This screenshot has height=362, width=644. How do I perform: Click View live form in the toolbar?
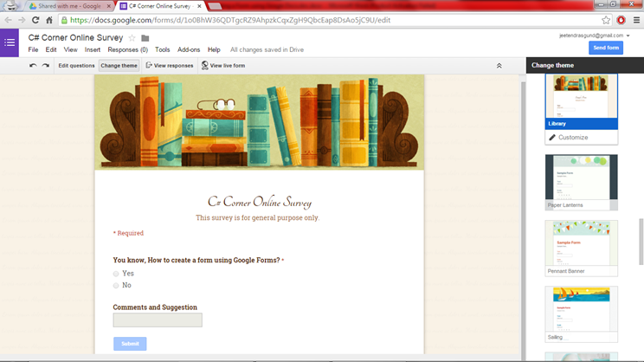point(223,65)
